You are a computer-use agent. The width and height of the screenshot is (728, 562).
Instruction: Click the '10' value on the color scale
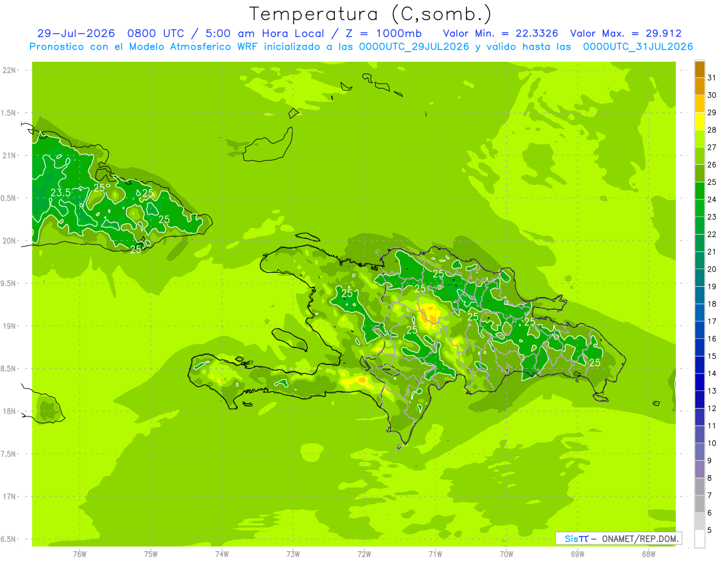(712, 443)
